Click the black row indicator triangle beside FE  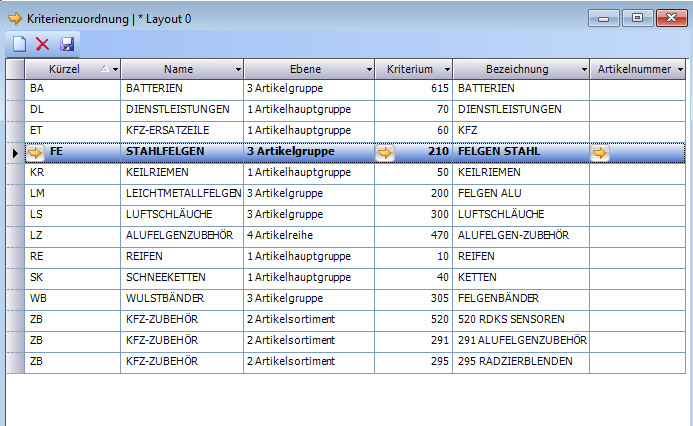(14, 152)
